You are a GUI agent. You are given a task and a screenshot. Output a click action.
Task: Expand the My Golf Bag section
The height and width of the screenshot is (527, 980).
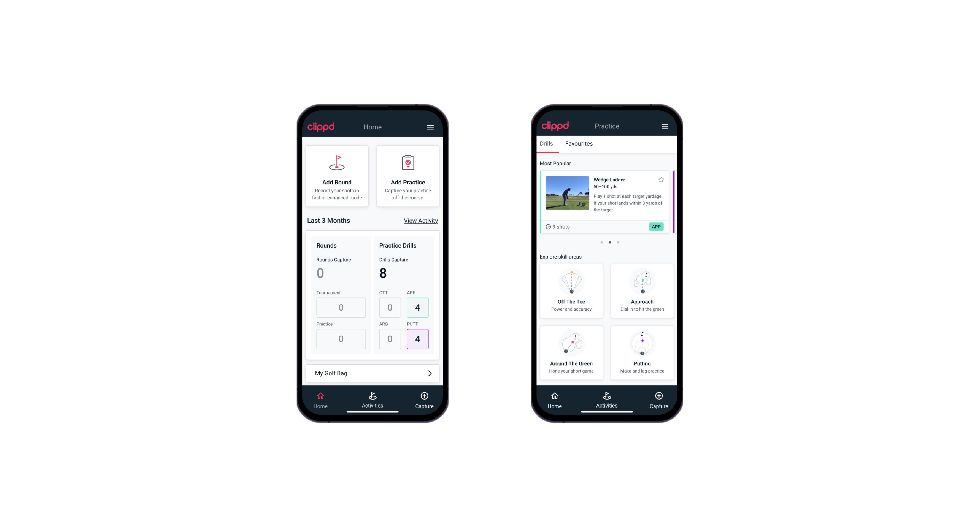tap(430, 373)
